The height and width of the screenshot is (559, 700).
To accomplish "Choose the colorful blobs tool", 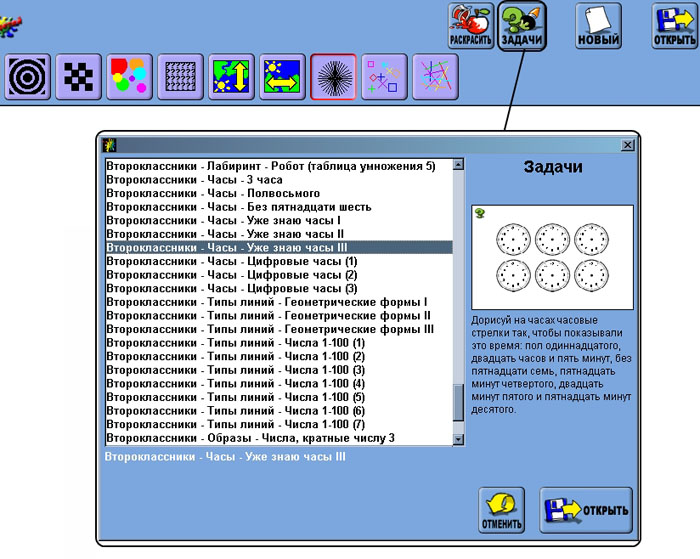I will (131, 77).
